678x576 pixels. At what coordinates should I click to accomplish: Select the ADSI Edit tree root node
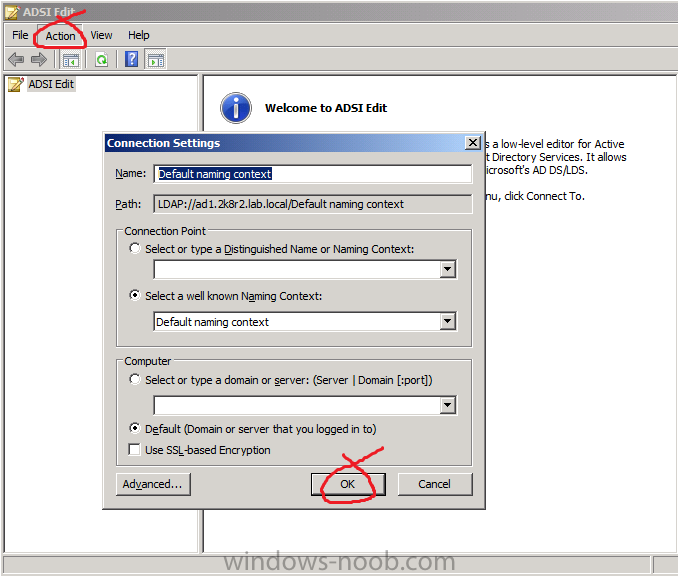pos(51,84)
